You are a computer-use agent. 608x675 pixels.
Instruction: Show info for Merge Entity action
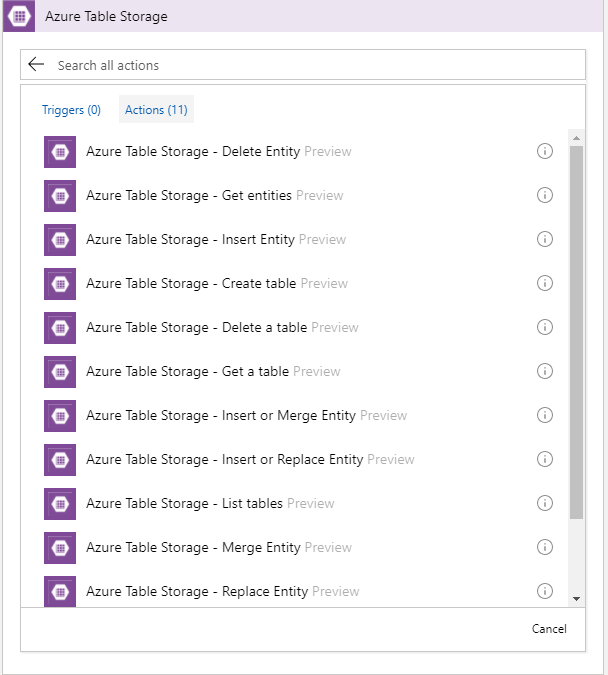pos(545,547)
